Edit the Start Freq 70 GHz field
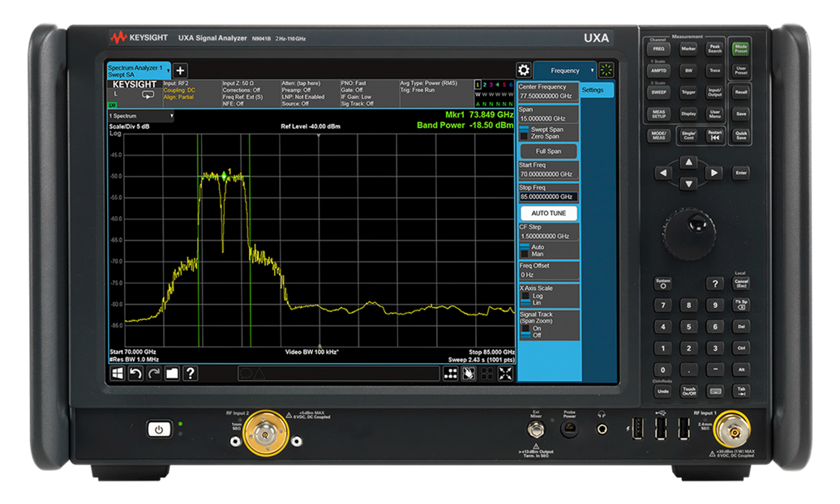This screenshot has width=840, height=504. [x=549, y=170]
